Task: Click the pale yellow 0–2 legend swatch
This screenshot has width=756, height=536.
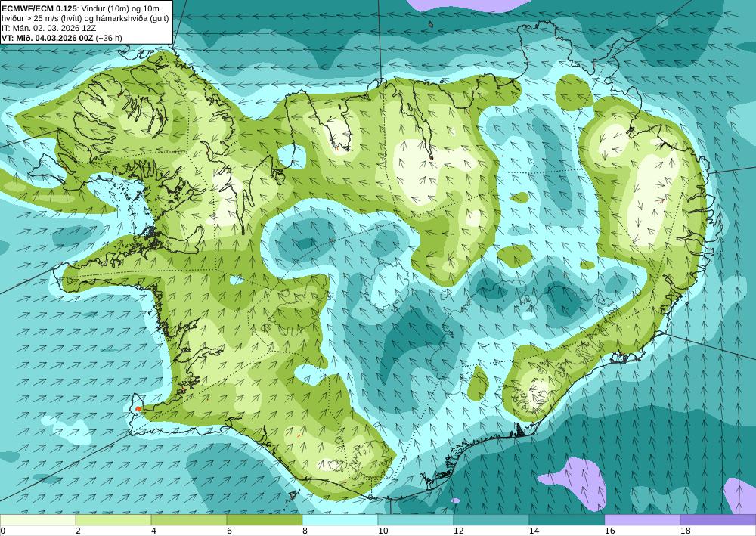Action: [38, 520]
